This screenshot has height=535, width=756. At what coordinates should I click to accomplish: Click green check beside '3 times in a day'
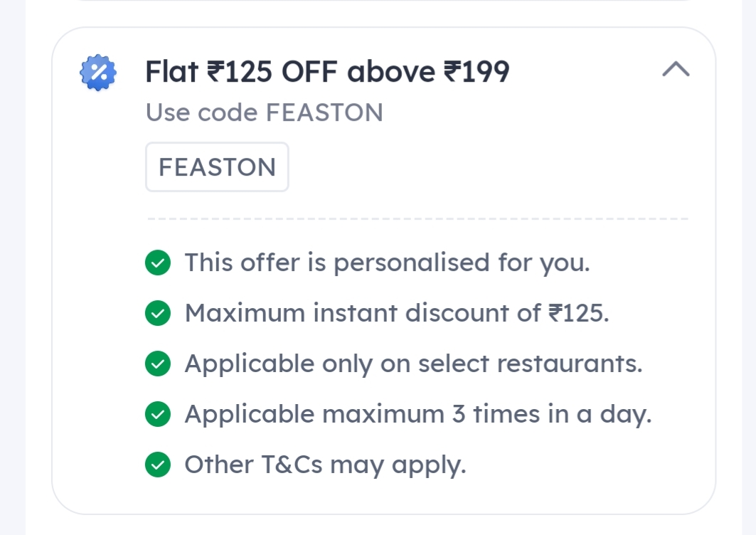(158, 414)
